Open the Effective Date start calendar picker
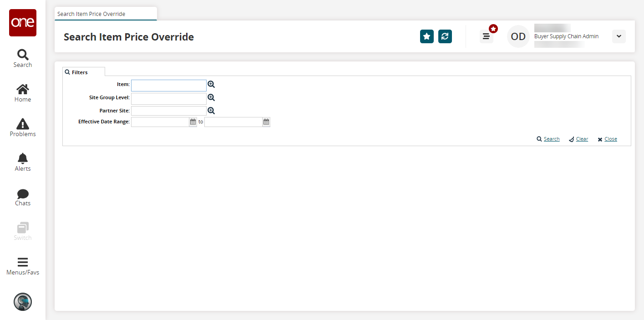The height and width of the screenshot is (320, 644). 193,122
